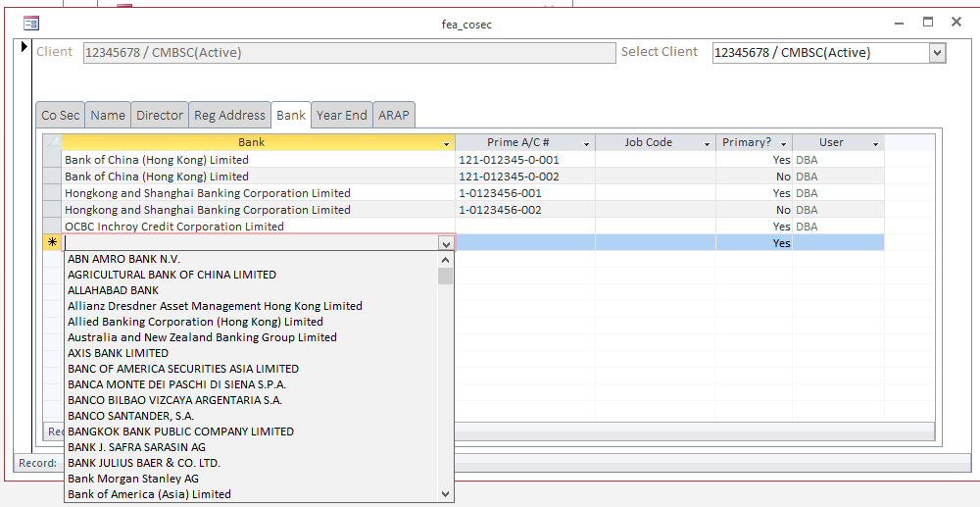Click the record selector arrow beside Client
The width and height of the screenshot is (980, 507).
[24, 46]
